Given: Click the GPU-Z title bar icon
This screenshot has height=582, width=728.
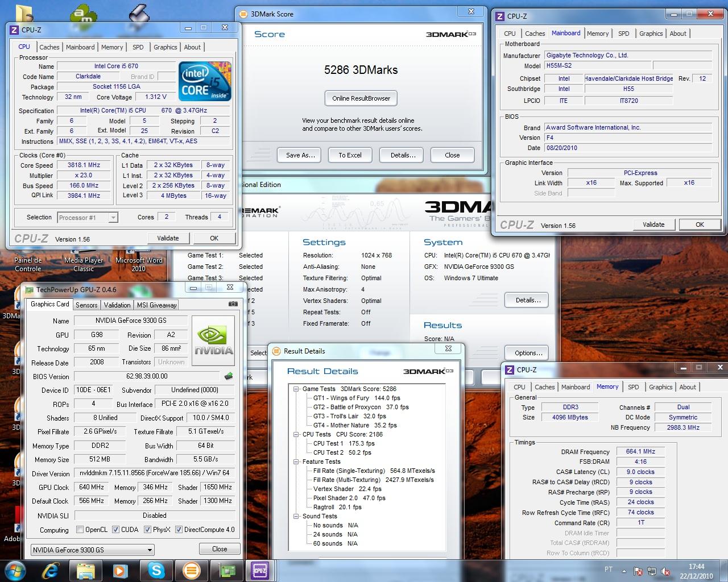Looking at the screenshot, I should [30, 290].
